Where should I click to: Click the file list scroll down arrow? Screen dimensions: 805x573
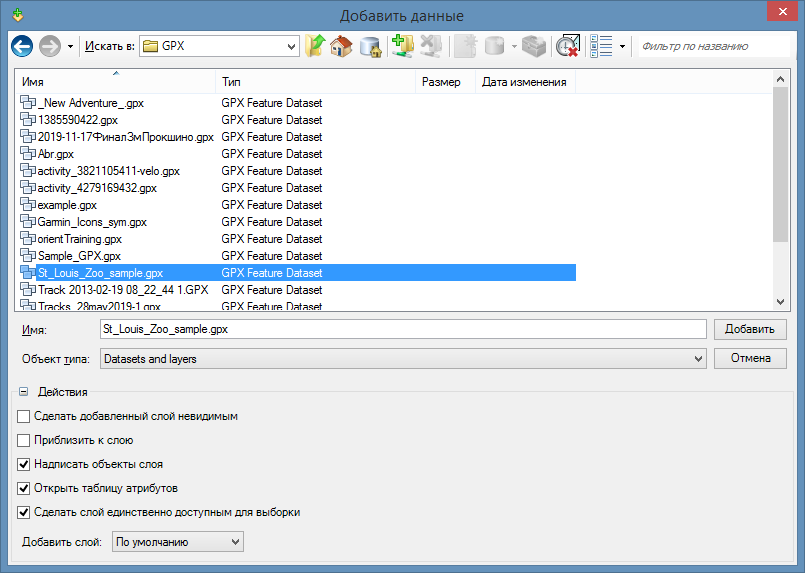[780, 302]
